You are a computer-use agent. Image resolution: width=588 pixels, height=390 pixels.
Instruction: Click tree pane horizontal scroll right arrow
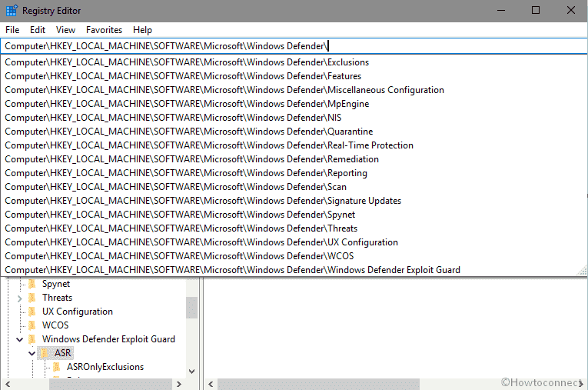point(179,385)
